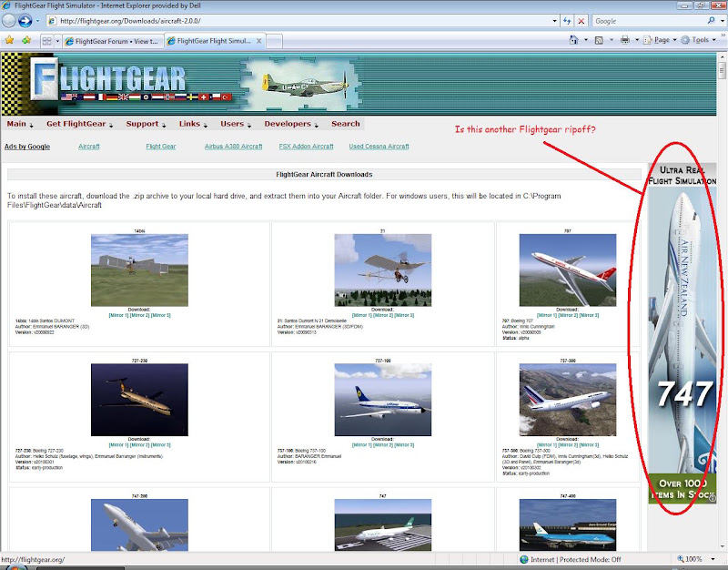Click Mirror 1 for the 14bis aircraft

[x=118, y=315]
